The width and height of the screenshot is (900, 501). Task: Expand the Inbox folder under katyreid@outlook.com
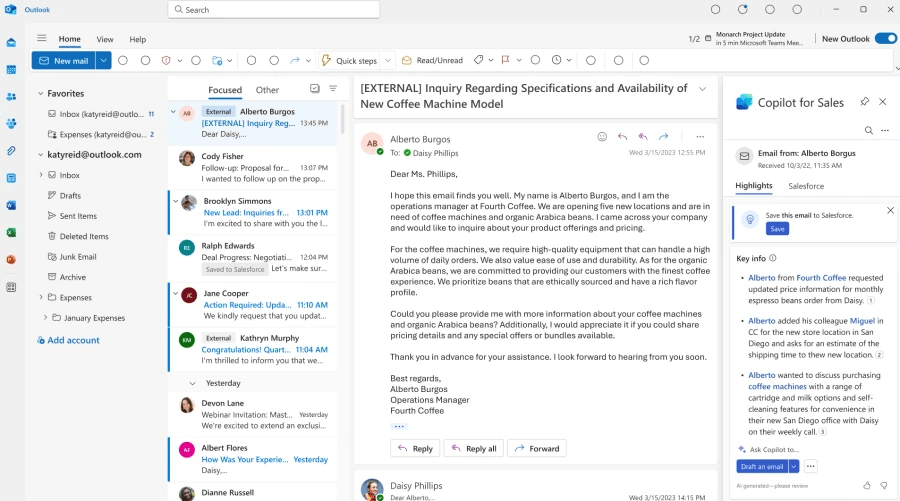41,175
